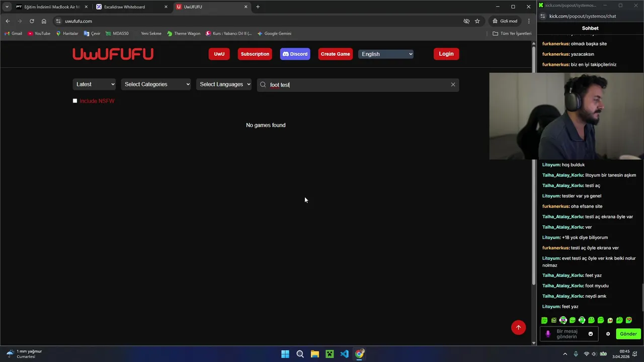Viewport: 644px width, 362px height.
Task: Open the Google Gemini bookmark
Action: tap(274, 33)
